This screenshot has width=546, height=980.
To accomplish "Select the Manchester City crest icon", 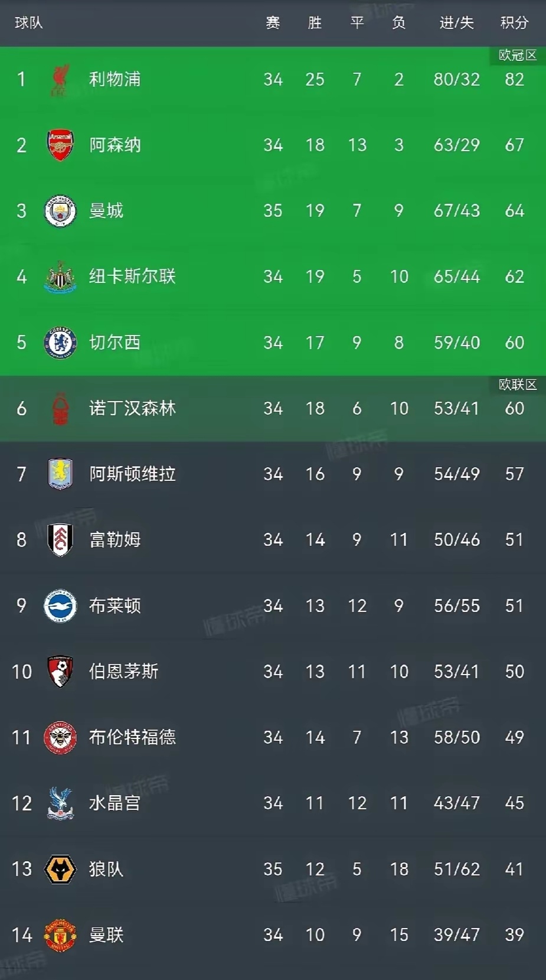I will tap(60, 211).
